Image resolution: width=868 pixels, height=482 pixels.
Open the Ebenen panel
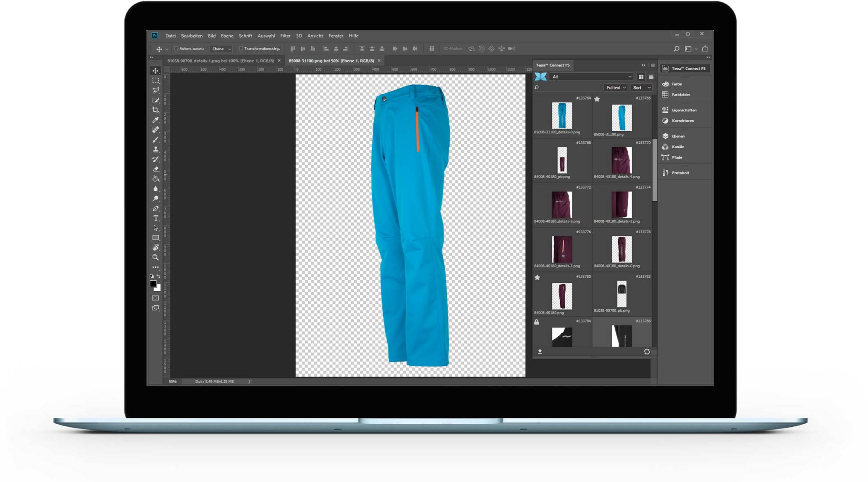678,136
